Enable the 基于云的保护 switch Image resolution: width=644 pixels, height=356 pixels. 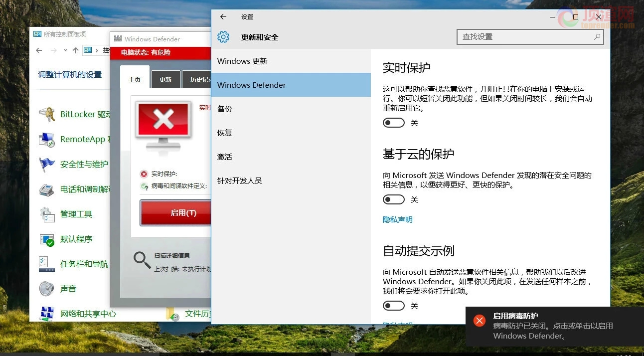(393, 199)
